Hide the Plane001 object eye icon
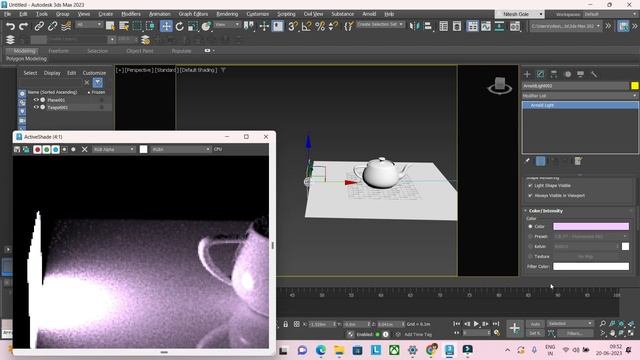 click(36, 100)
